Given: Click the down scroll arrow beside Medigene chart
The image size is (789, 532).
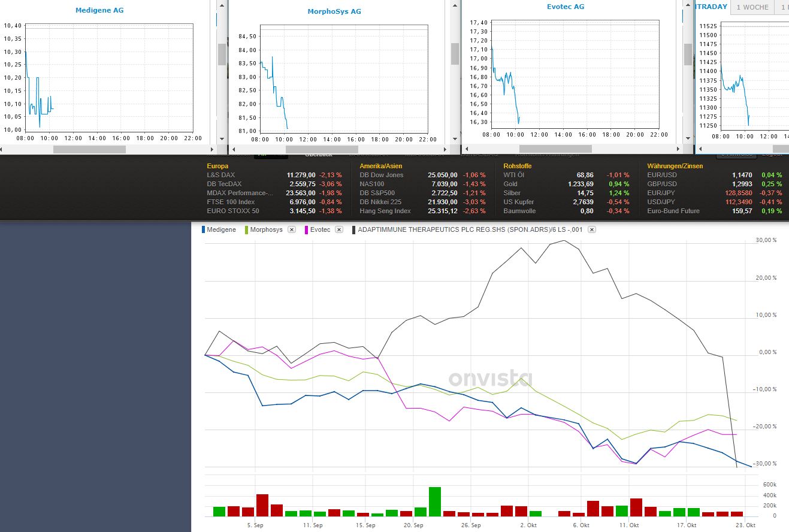Looking at the screenshot, I should tap(222, 138).
